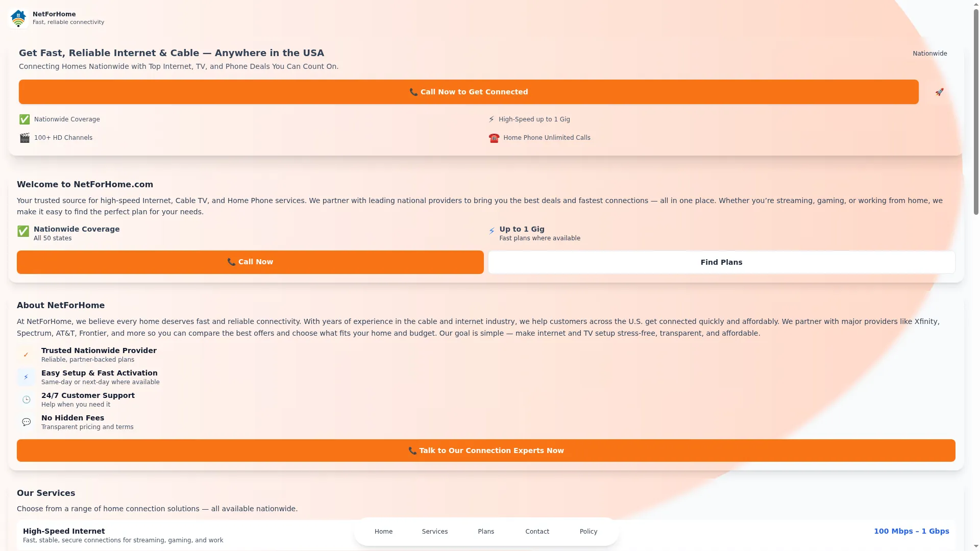Click the clapperboard icon beside 100+ HD Channels

[24, 138]
